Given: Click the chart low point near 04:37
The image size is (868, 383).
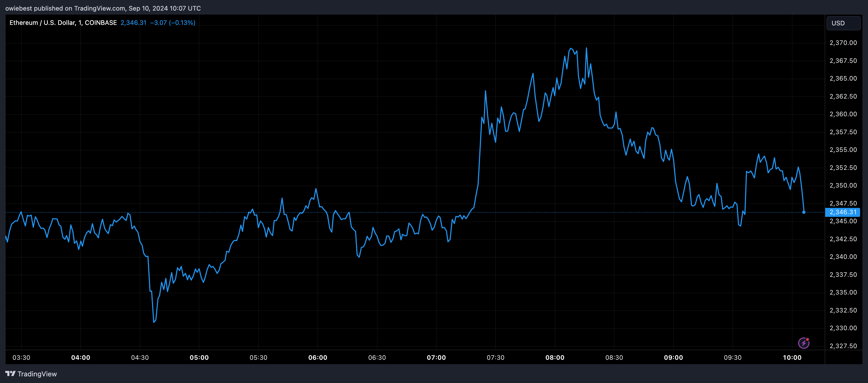Looking at the screenshot, I should pyautogui.click(x=154, y=322).
